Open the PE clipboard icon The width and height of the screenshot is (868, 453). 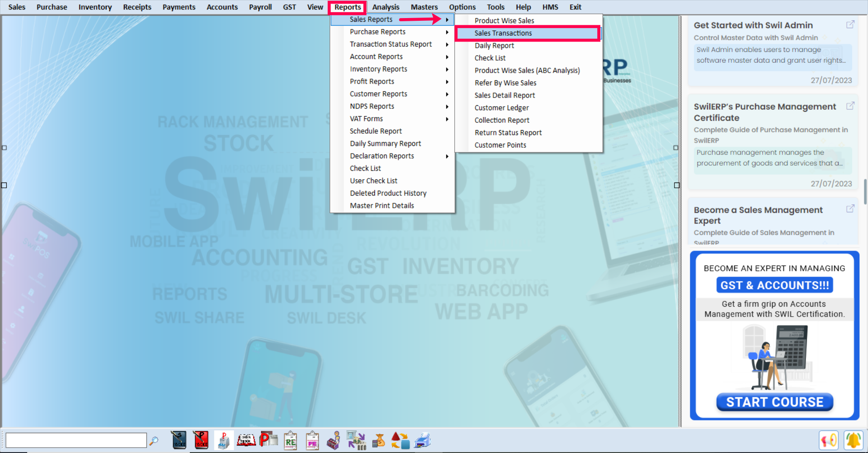pos(312,440)
